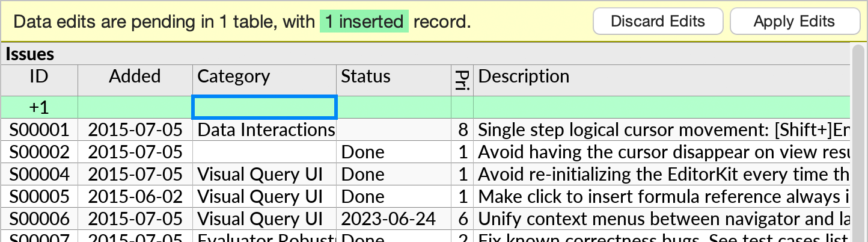Viewport: 868px width, 242px height.
Task: Click 'Avoid re-initializing the EditorKit' description
Action: [661, 175]
